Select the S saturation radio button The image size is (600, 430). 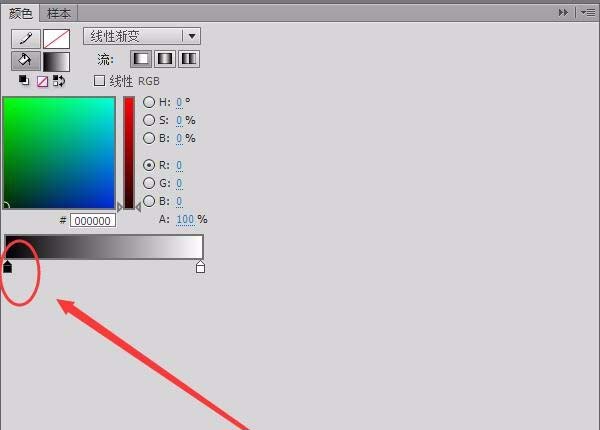tap(149, 120)
